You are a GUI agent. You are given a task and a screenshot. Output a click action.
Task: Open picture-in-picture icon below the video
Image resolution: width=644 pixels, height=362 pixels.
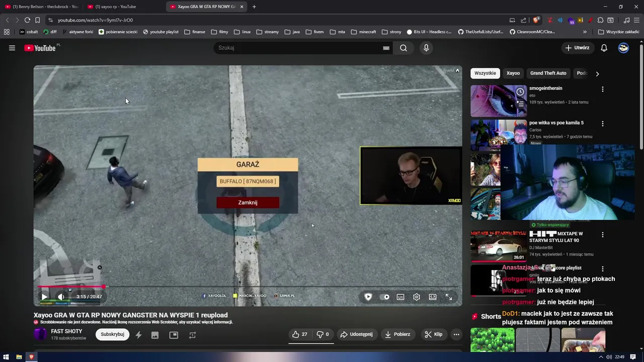174,335
